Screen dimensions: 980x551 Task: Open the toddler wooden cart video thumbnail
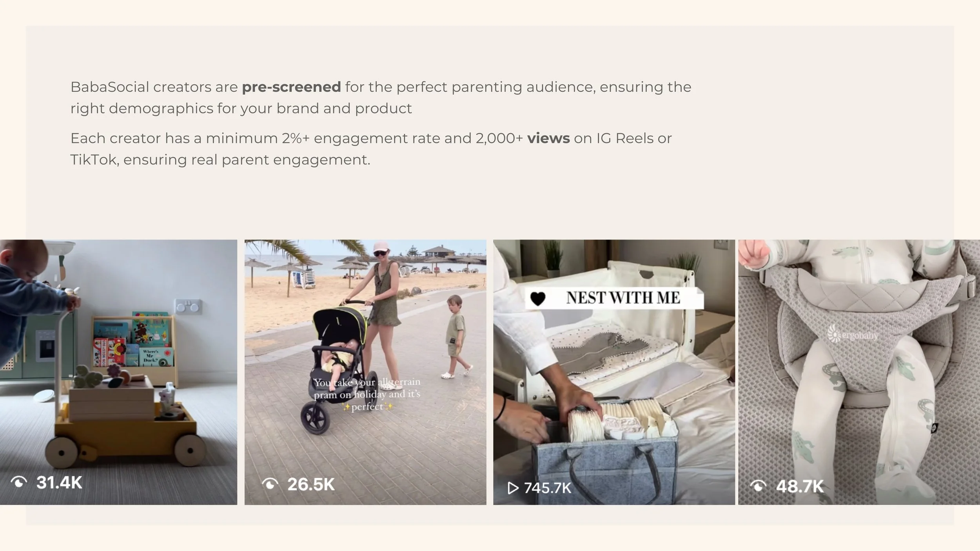(x=118, y=372)
